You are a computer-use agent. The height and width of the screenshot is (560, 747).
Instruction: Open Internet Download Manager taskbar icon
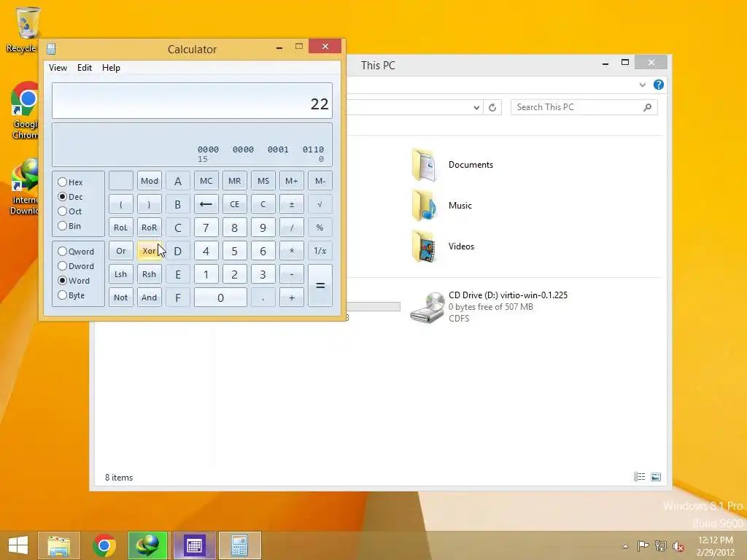point(147,545)
